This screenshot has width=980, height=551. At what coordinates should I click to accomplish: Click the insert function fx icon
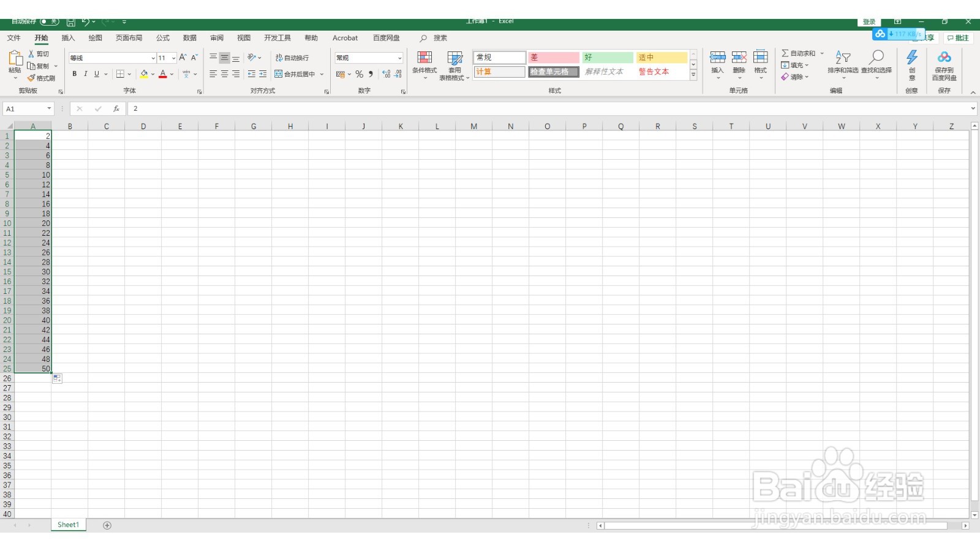click(116, 108)
